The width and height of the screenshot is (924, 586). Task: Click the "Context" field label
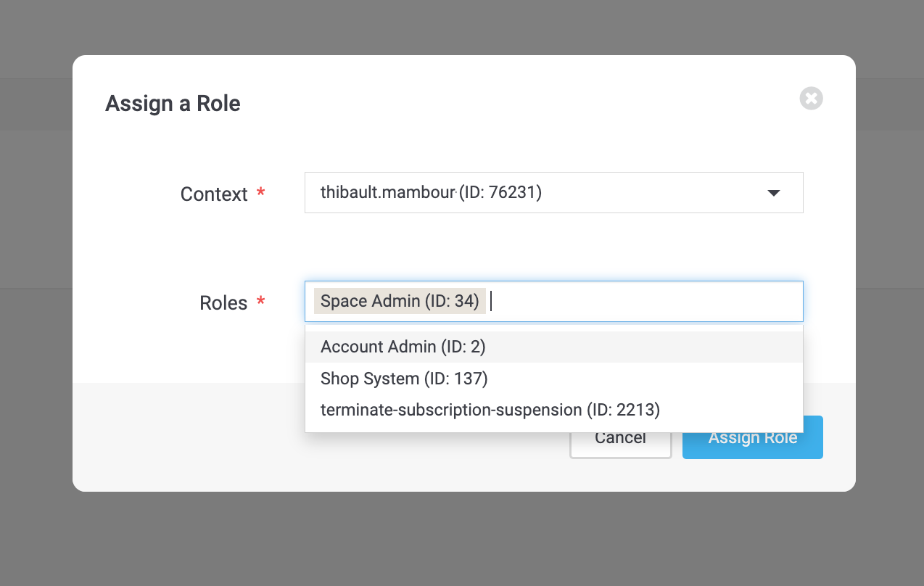[215, 194]
